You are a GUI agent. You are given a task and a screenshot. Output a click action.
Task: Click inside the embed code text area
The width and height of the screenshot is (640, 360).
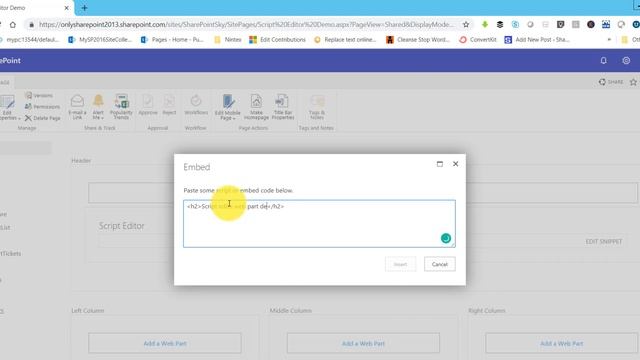[319, 224]
